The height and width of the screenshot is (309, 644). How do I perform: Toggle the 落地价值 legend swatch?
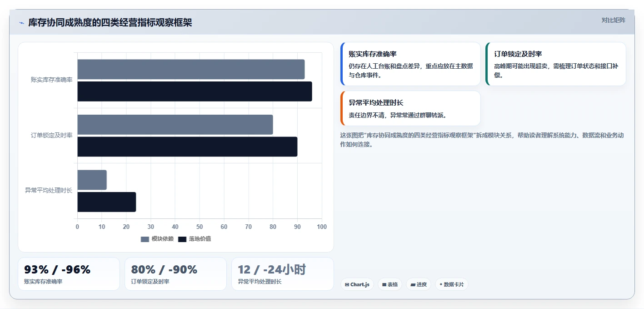pyautogui.click(x=182, y=239)
